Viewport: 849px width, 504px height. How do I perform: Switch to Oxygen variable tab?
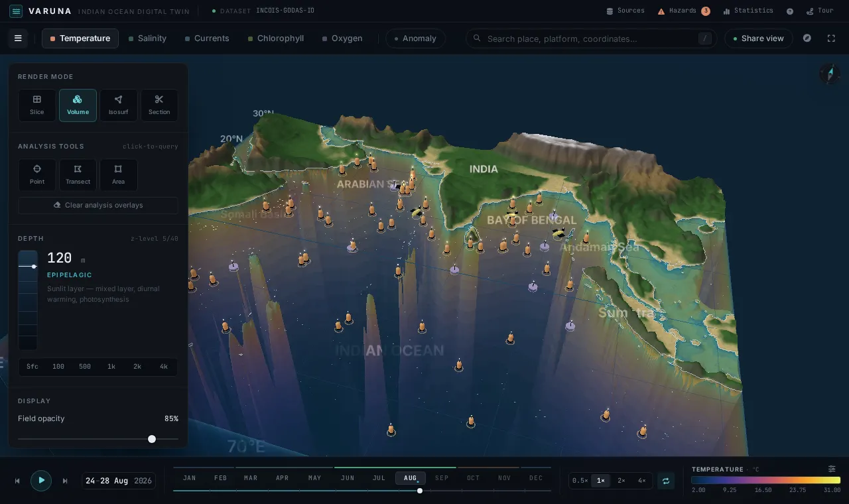click(x=342, y=38)
